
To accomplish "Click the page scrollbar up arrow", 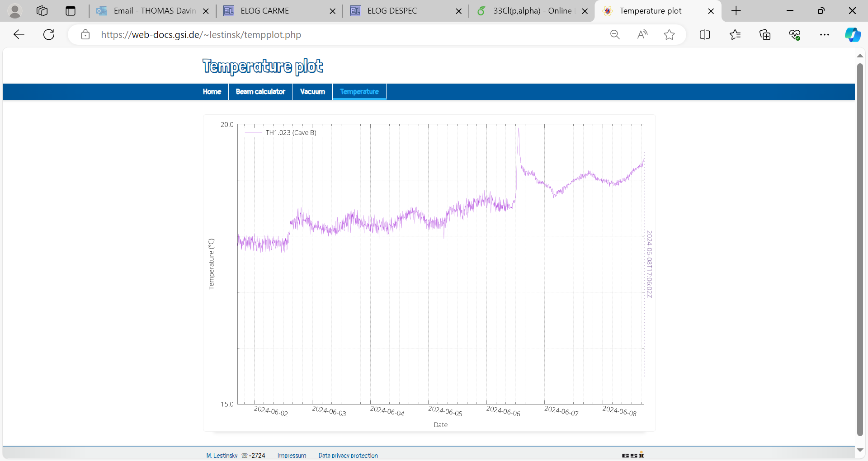I will click(x=860, y=56).
